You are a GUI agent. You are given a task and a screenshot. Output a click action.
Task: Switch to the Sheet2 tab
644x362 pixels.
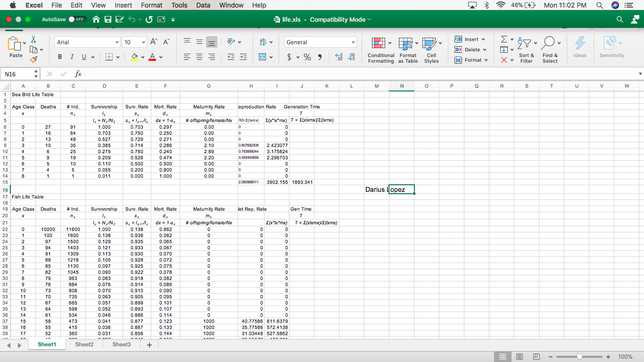(x=84, y=345)
